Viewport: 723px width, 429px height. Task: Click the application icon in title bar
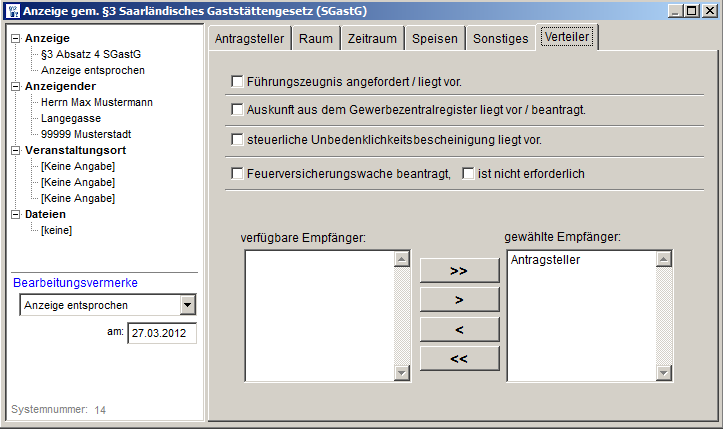click(13, 11)
